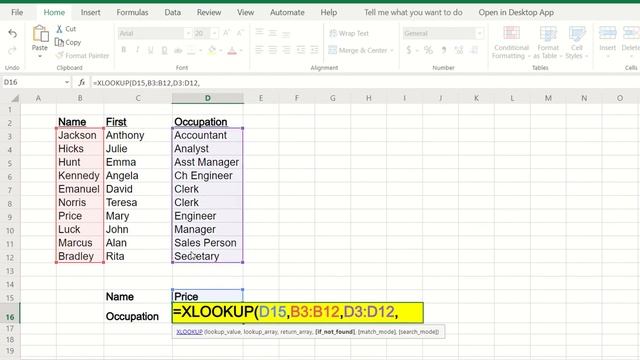Open the Name Box dropdown arrow

[67, 82]
